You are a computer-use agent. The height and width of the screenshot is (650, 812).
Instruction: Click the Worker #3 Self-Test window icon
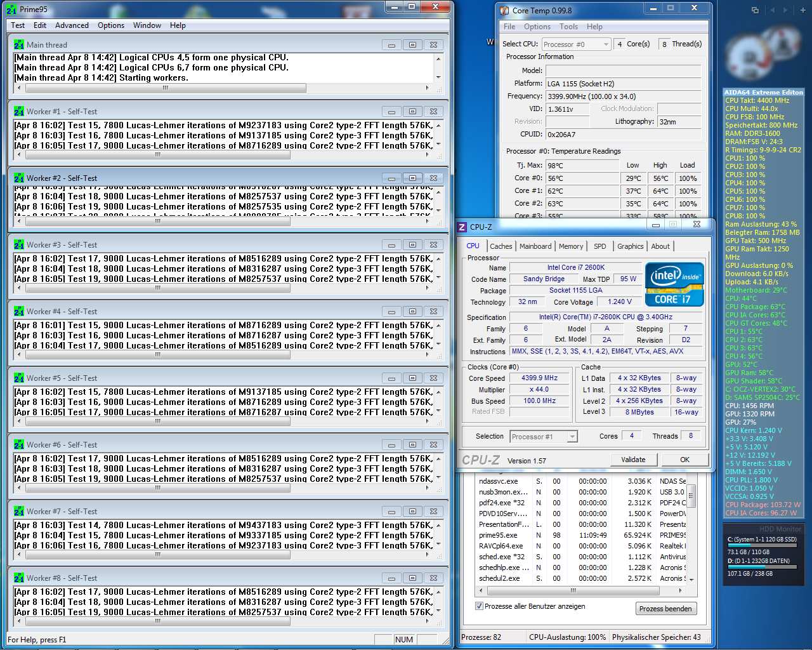pos(19,245)
